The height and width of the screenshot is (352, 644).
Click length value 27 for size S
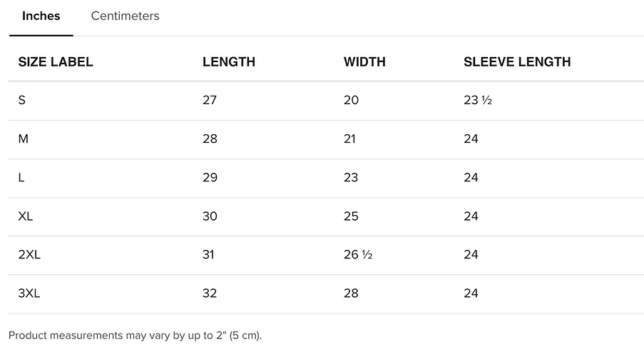click(x=210, y=100)
